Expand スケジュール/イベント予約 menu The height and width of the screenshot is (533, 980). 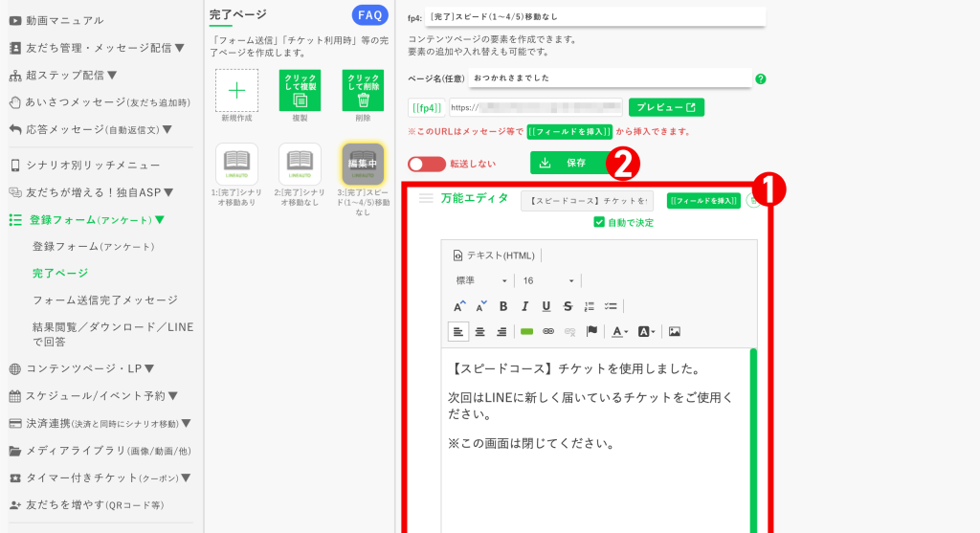(94, 396)
